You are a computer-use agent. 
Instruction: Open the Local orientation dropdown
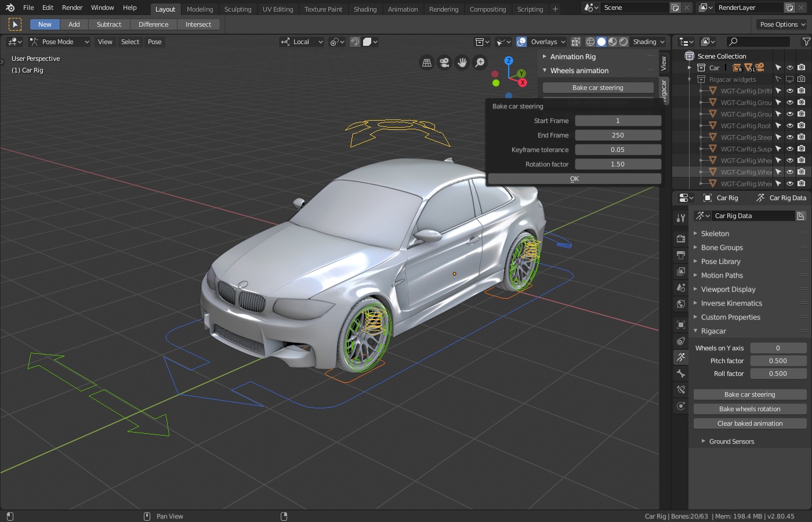302,42
